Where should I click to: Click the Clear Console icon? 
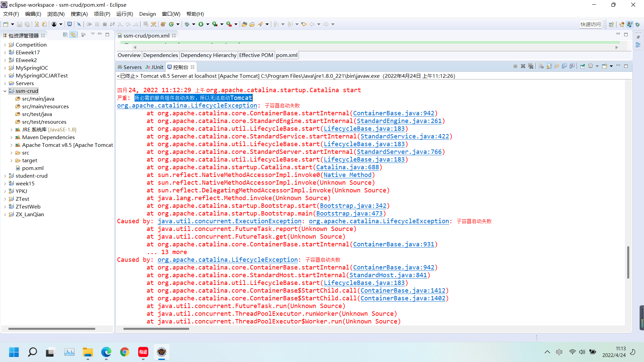click(541, 66)
